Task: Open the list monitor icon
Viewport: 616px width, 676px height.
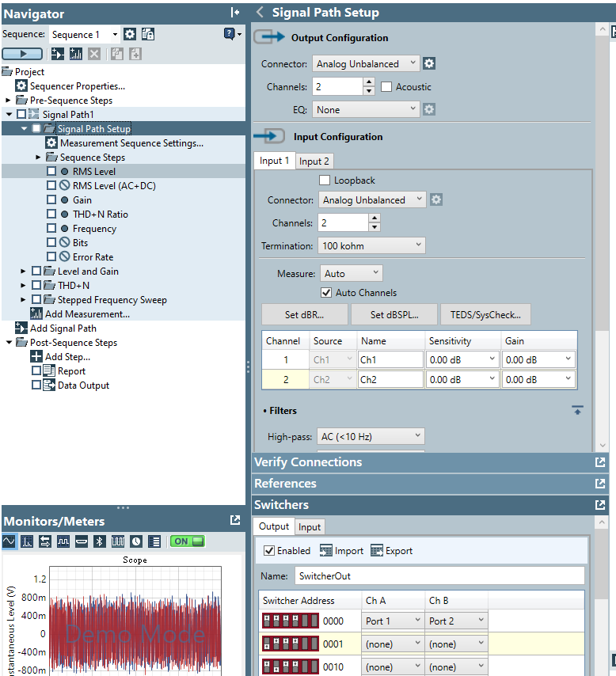Action: coord(154,541)
